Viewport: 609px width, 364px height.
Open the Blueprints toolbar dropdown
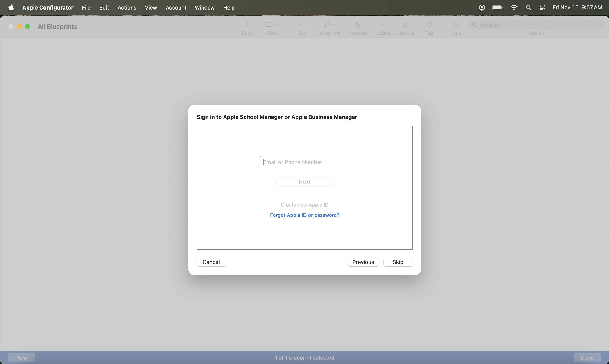click(x=329, y=24)
